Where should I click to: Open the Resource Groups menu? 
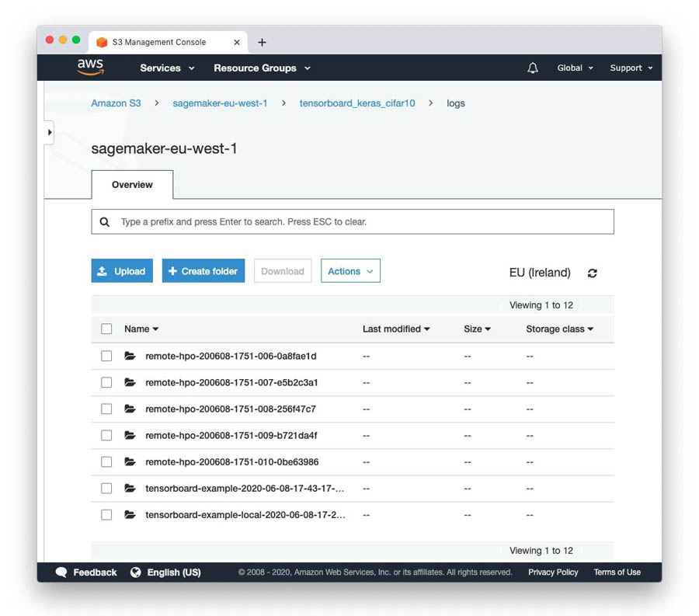(x=262, y=68)
